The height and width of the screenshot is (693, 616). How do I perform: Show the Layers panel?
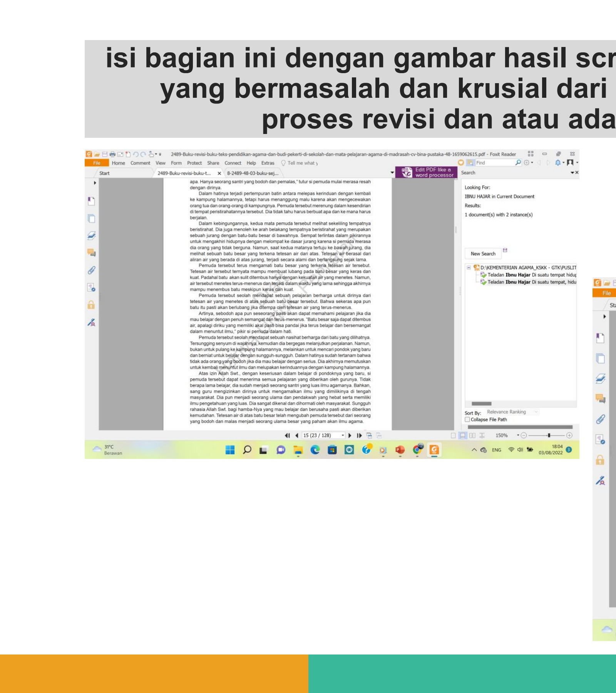[x=91, y=234]
